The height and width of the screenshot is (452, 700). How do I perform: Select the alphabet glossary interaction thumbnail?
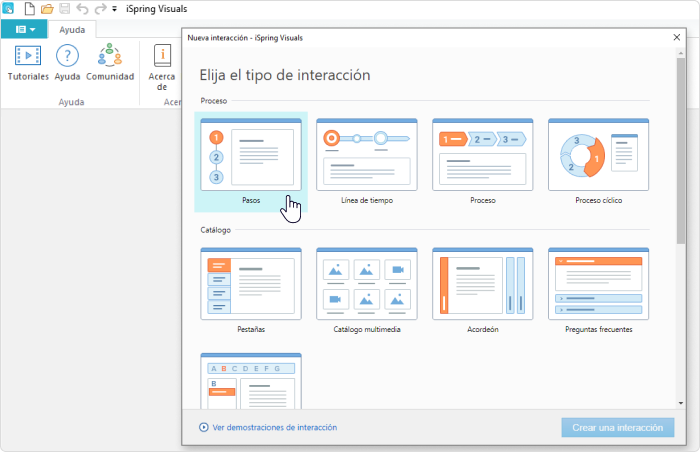(x=251, y=381)
